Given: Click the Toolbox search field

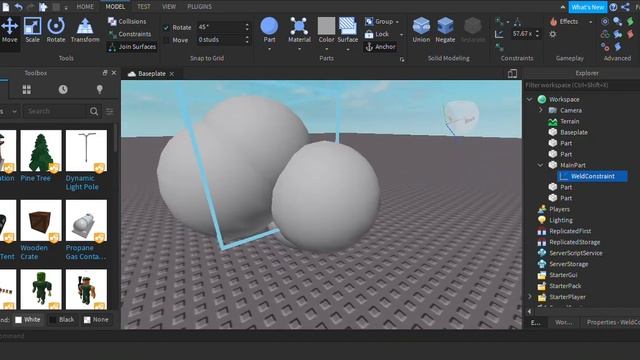Looking at the screenshot, I should pos(56,111).
